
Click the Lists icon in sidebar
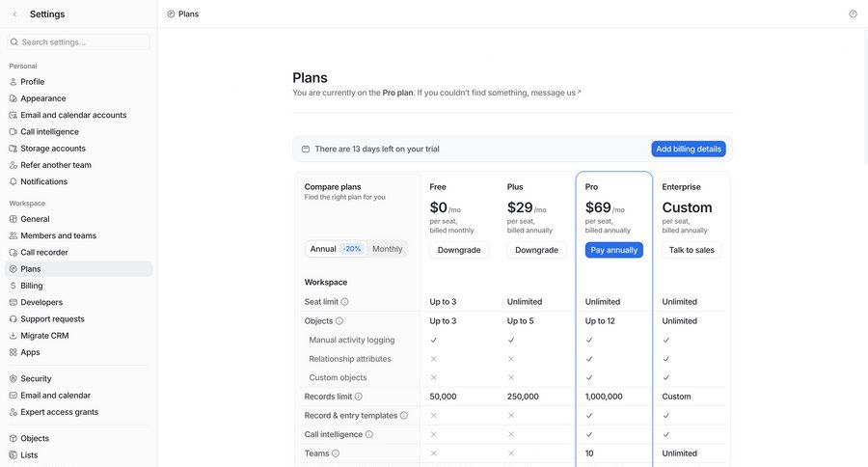coord(14,454)
